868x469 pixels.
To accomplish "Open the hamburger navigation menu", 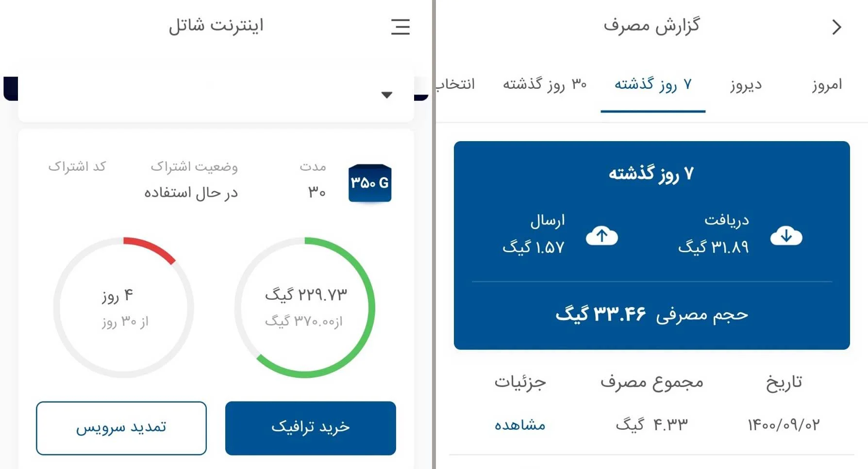I will pos(400,28).
